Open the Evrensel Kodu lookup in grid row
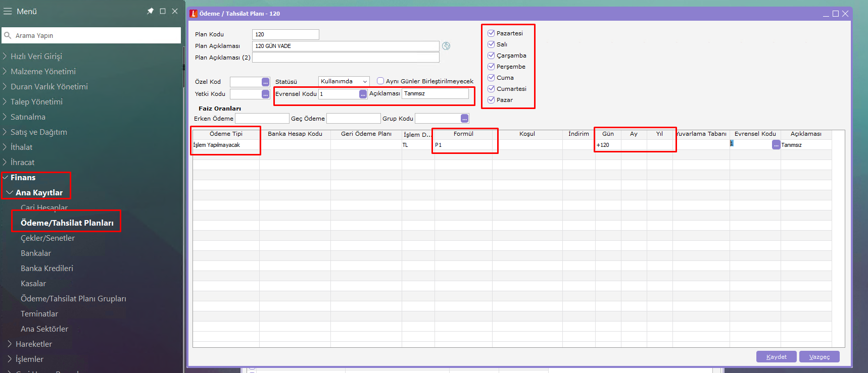This screenshot has height=373, width=868. [776, 145]
